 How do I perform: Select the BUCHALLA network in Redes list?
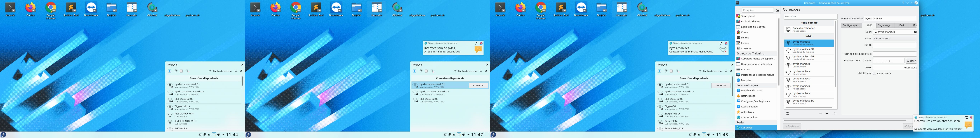[181, 128]
